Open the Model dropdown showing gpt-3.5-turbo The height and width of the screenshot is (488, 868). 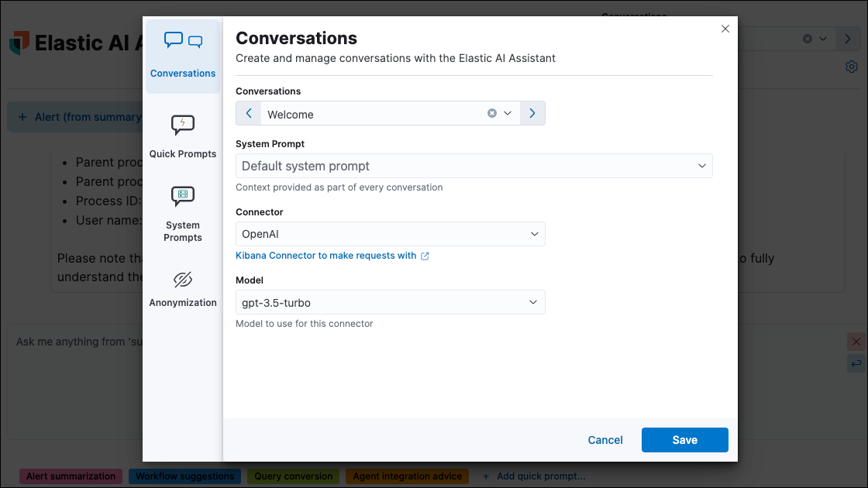[x=534, y=302]
